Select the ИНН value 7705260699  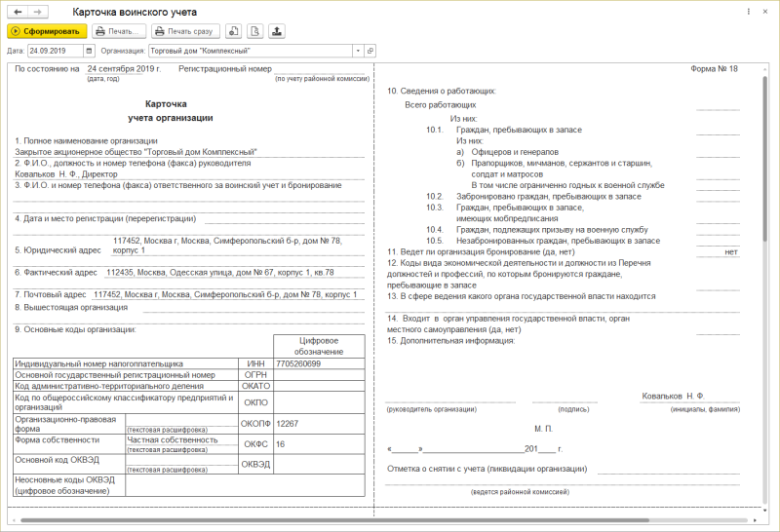(x=319, y=364)
